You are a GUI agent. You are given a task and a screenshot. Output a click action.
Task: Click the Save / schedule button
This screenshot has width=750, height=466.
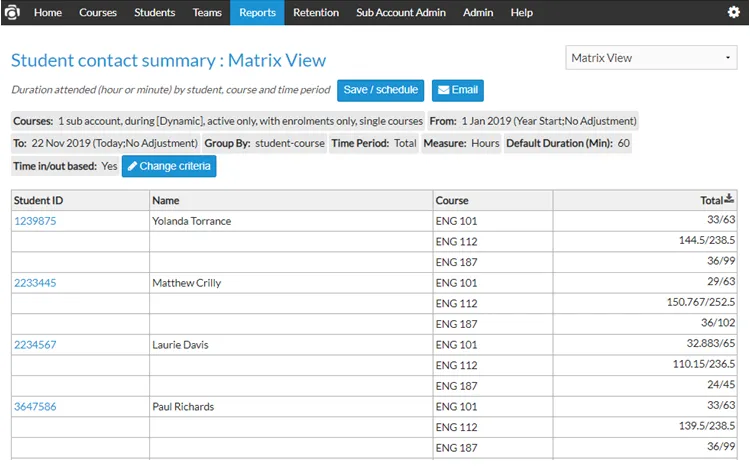point(380,90)
